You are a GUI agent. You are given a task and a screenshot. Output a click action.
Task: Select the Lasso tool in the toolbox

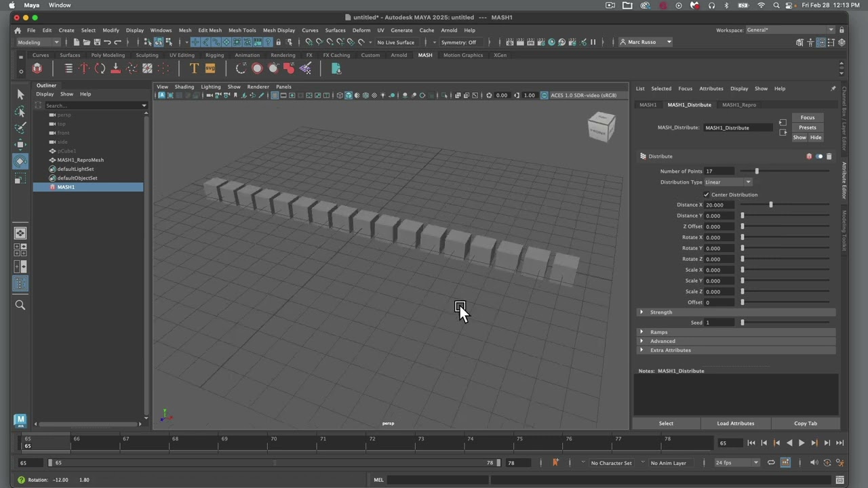coord(20,111)
